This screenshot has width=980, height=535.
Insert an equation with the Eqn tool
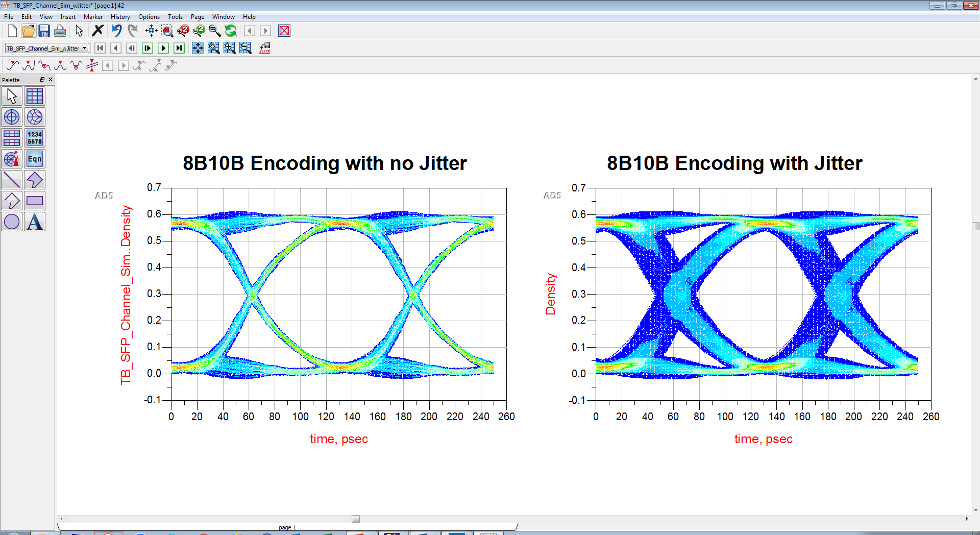point(35,159)
